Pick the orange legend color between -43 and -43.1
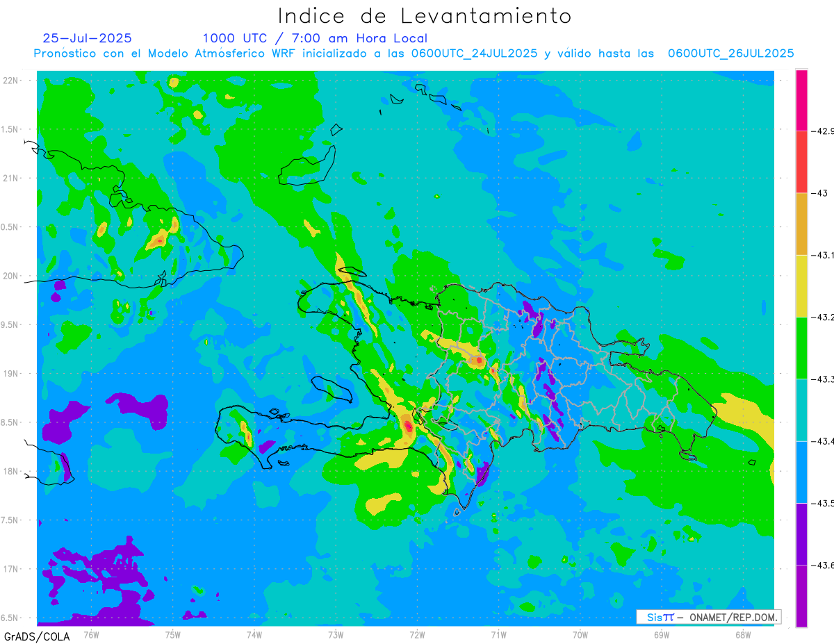 [x=801, y=224]
